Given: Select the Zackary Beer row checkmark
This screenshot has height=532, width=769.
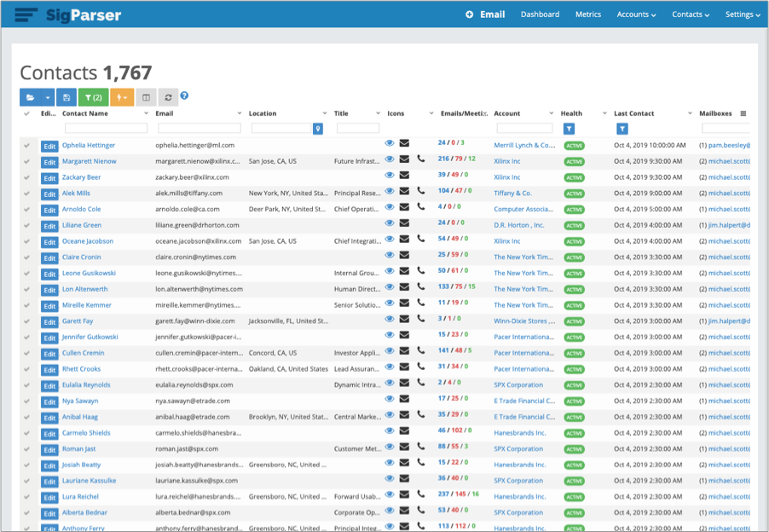Looking at the screenshot, I should pos(27,177).
